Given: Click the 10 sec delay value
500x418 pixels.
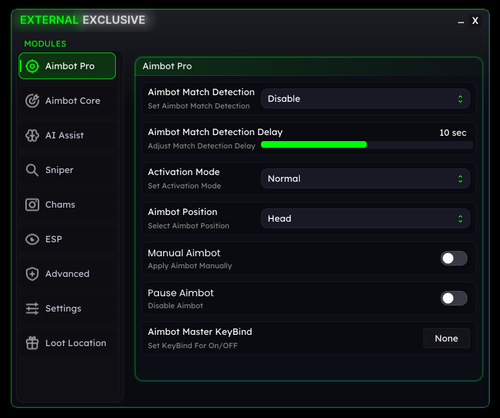Looking at the screenshot, I should tap(453, 133).
